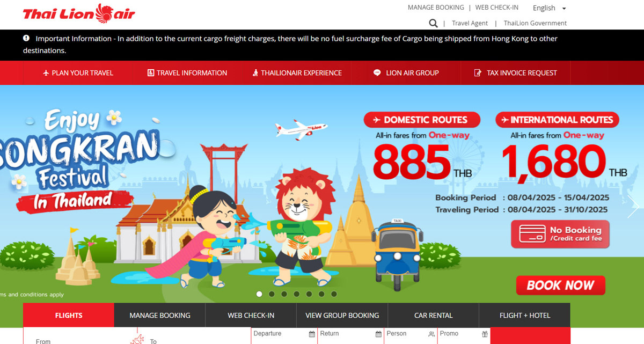Select the fifth carousel dot
The height and width of the screenshot is (344, 644).
click(x=309, y=294)
